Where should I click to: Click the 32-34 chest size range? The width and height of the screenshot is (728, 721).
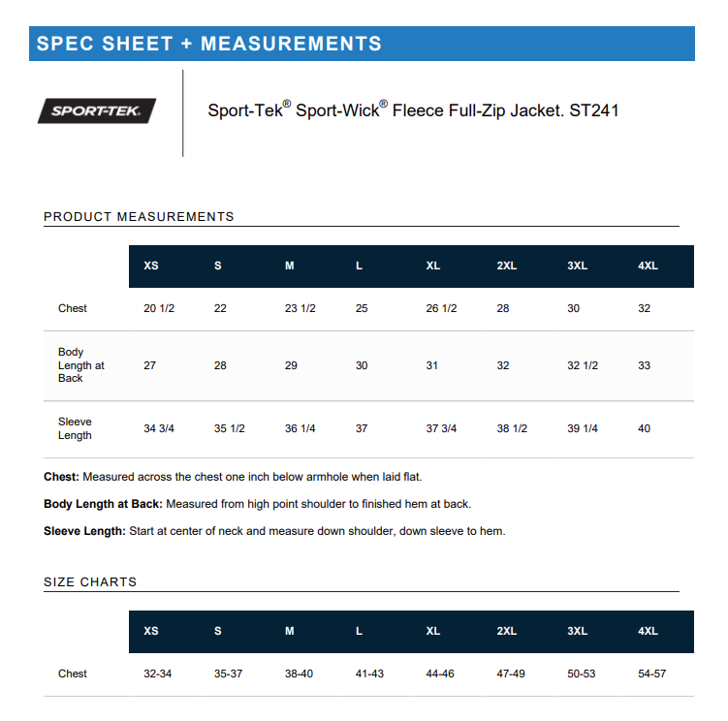point(157,674)
